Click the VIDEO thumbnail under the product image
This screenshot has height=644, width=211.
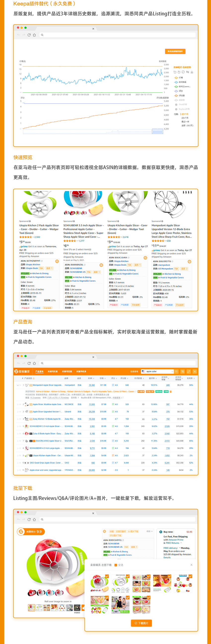(x=77, y=607)
